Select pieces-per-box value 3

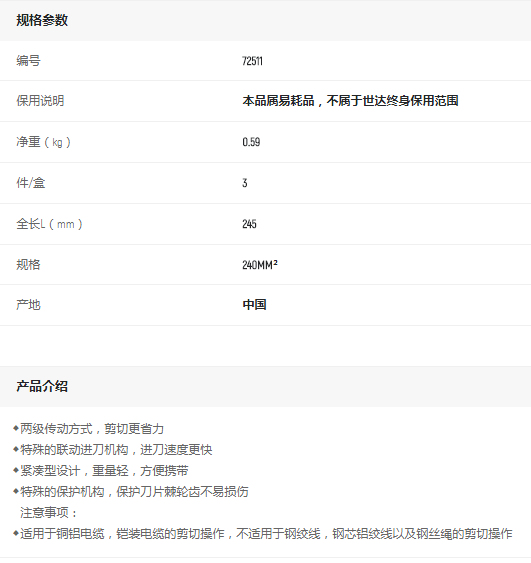(x=245, y=183)
